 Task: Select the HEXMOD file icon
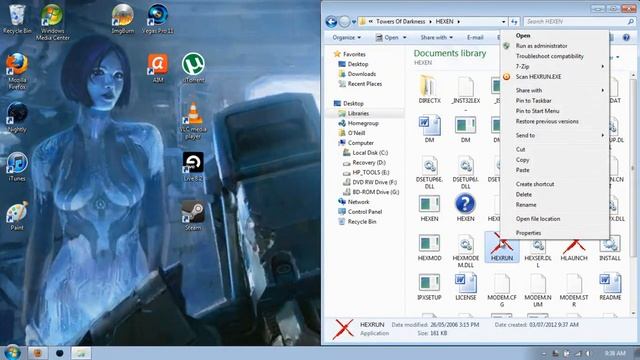click(429, 247)
